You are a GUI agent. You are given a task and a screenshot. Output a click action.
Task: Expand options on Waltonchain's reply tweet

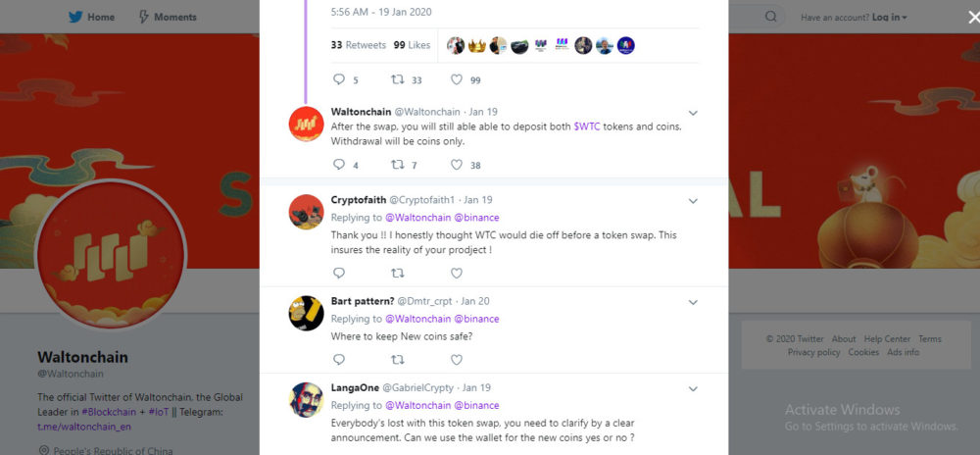(693, 113)
